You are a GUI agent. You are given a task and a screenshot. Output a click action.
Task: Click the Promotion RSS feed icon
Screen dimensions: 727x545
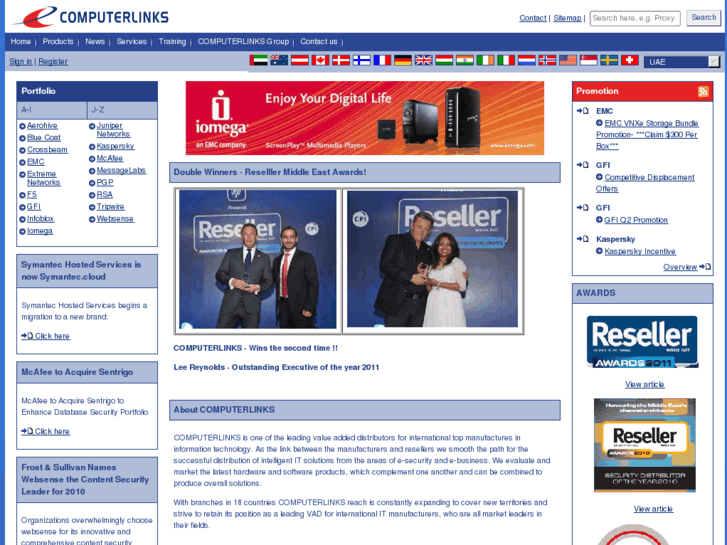tap(703, 91)
